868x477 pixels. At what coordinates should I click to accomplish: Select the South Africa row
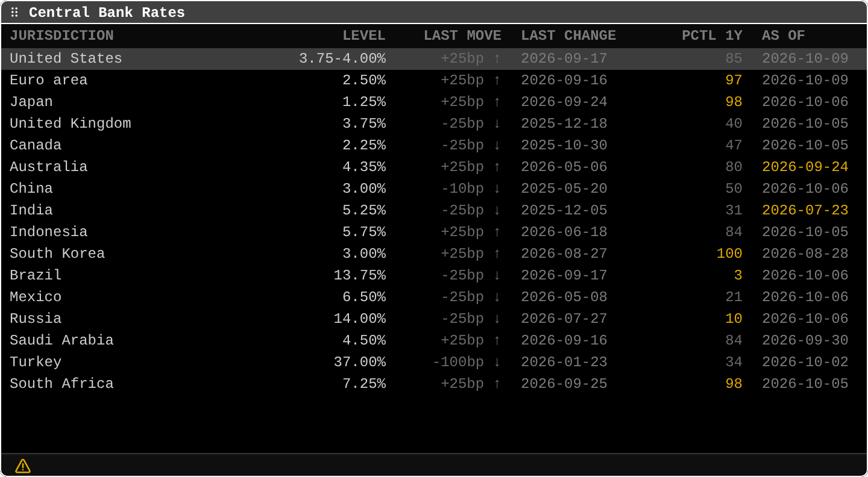coord(434,384)
